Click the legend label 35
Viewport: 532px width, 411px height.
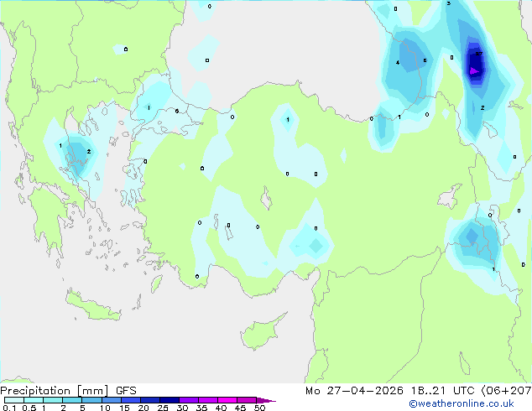pyautogui.click(x=201, y=408)
